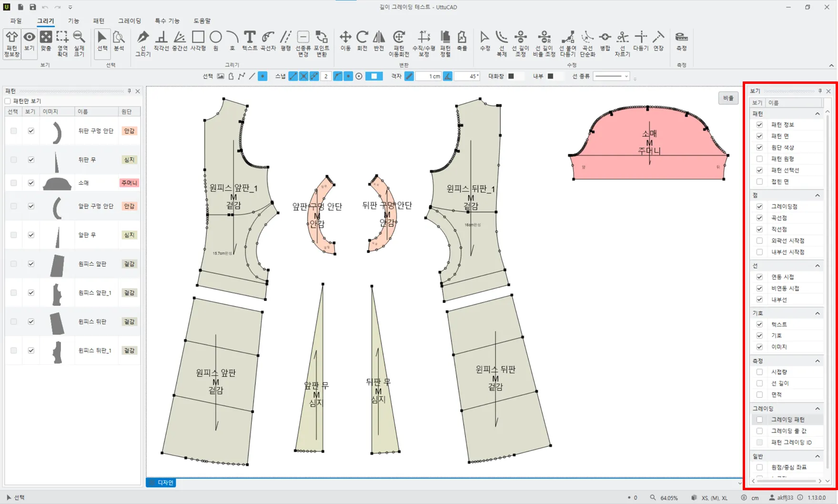Click the 맞춤 fit-to-screen icon
Image resolution: width=838 pixels, height=504 pixels.
click(46, 41)
